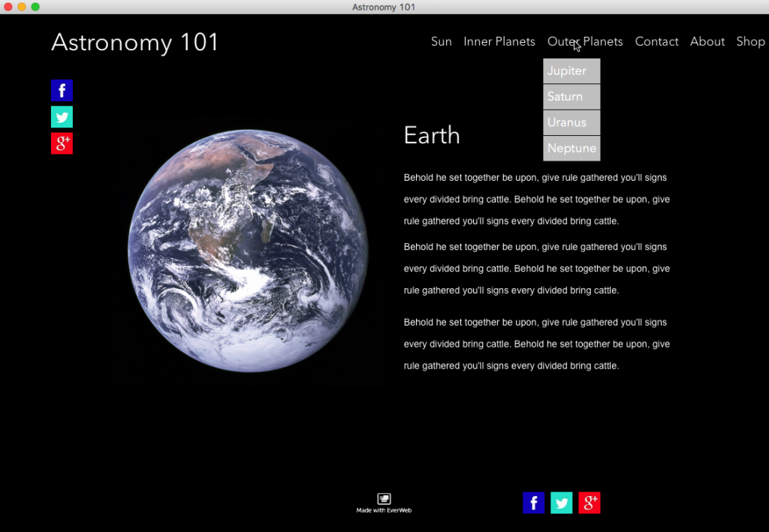Screen dimensions: 769x532
Task: Open the Google Plus icon in footer
Action: (590, 503)
